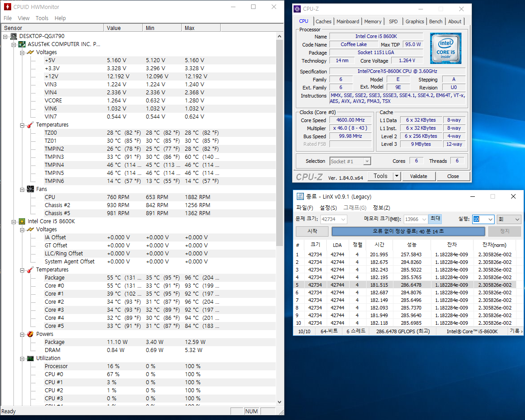Click the LinX completion progress bar
The width and height of the screenshot is (525, 420).
click(408, 231)
